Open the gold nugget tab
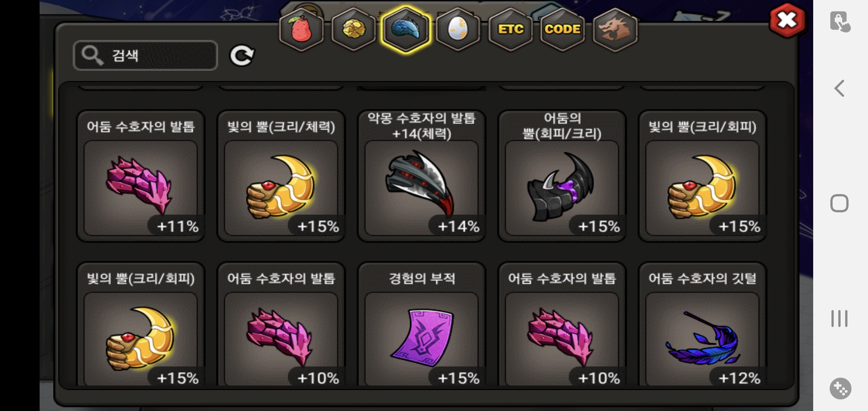This screenshot has height=411, width=868. pyautogui.click(x=354, y=29)
